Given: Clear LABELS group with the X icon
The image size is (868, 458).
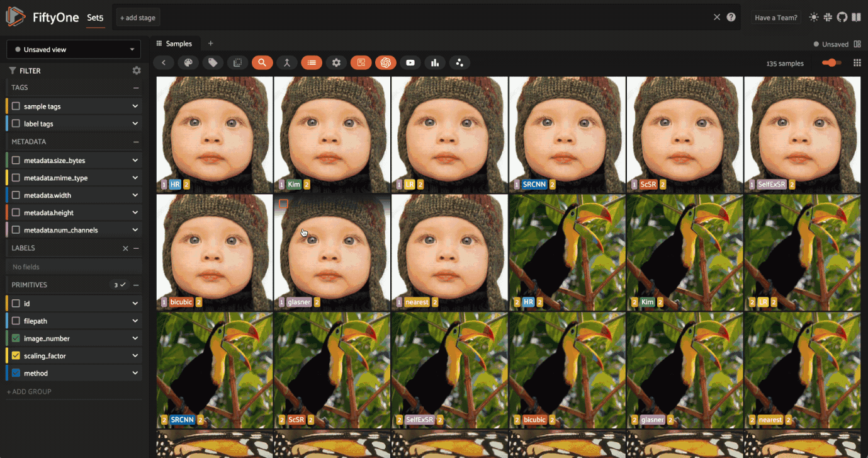Looking at the screenshot, I should [x=125, y=248].
